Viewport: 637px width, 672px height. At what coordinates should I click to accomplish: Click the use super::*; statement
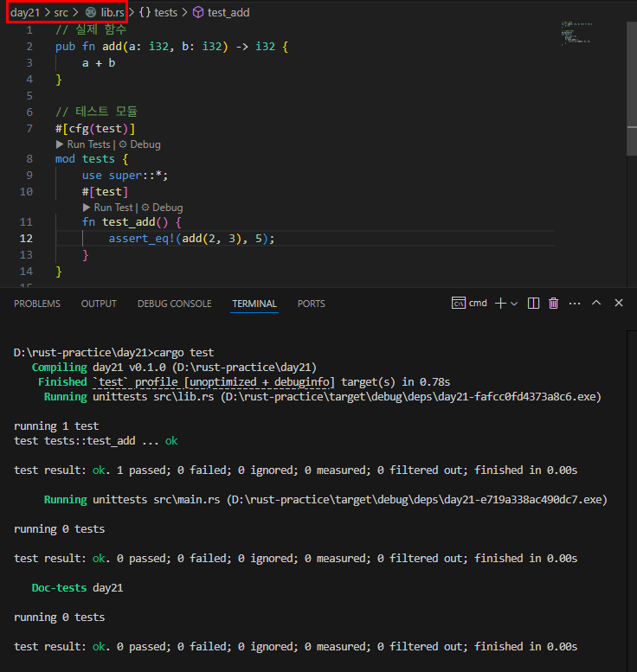[125, 176]
